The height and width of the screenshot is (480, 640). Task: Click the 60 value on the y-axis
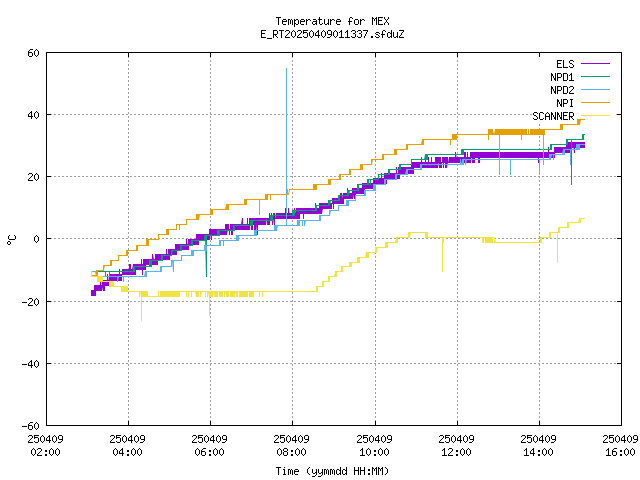(x=33, y=53)
